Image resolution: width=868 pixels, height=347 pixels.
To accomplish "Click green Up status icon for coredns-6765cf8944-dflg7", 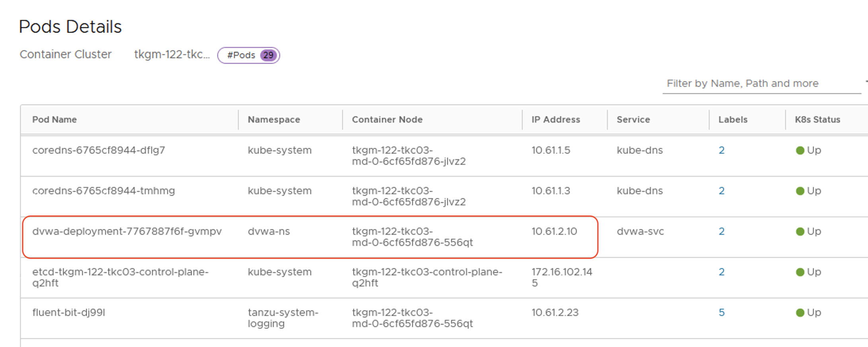I will (800, 150).
